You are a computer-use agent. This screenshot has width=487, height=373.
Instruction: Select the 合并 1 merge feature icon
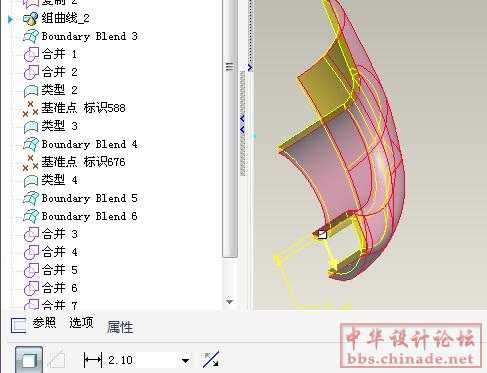[31, 54]
